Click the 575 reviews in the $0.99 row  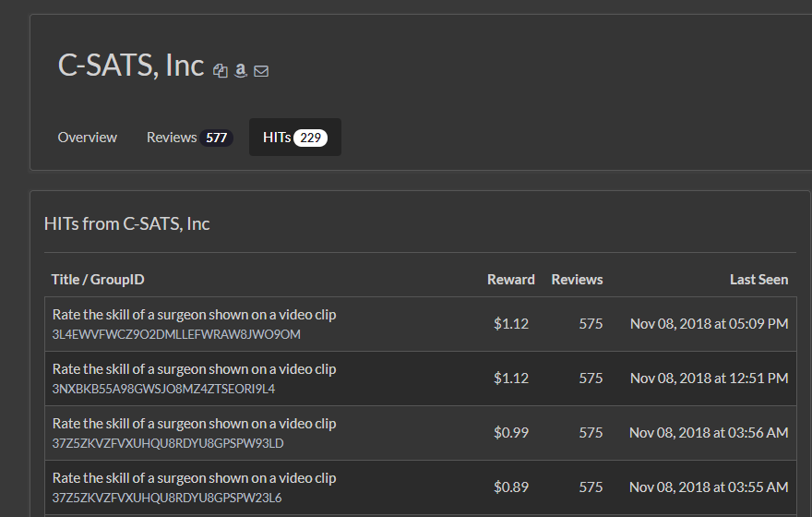click(x=591, y=433)
